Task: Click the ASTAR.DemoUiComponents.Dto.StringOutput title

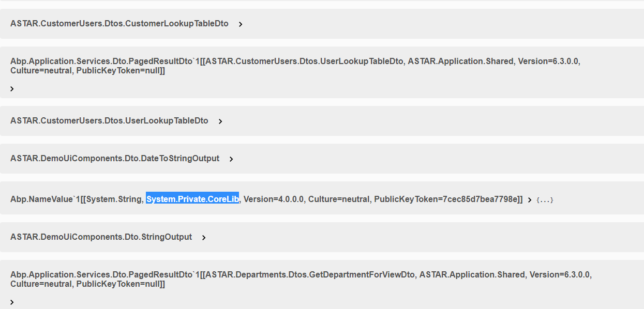Action: click(101, 237)
